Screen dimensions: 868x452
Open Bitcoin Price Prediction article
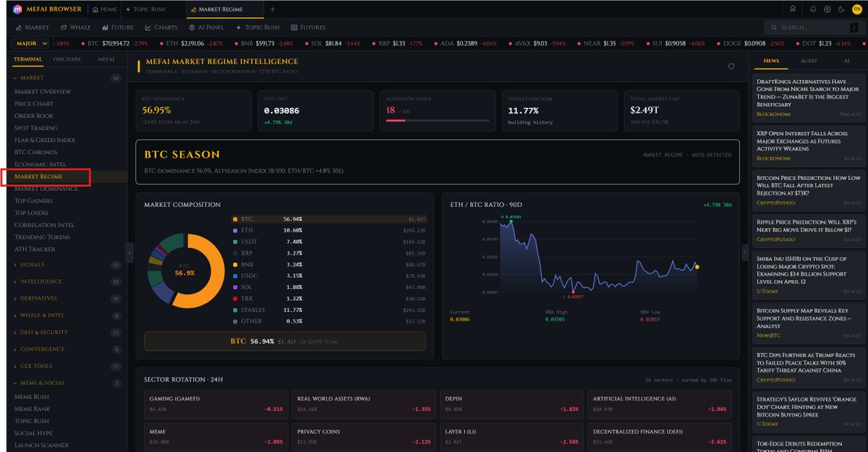809,190
